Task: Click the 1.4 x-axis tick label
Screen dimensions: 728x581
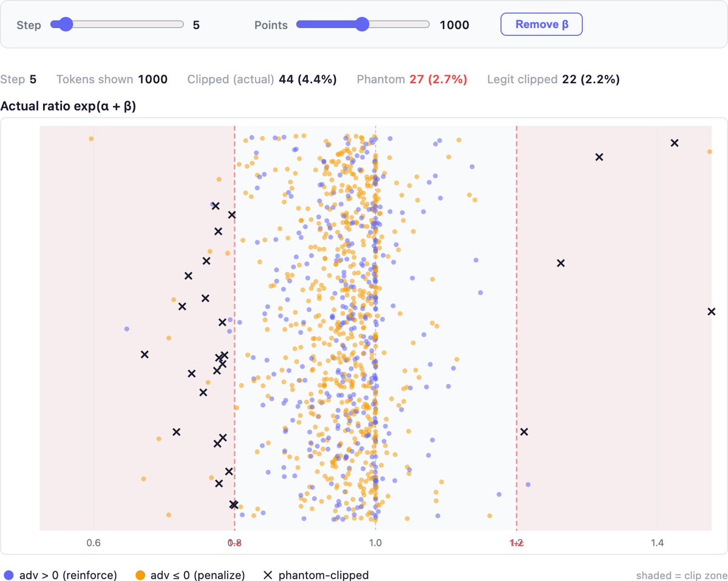Action: (657, 543)
